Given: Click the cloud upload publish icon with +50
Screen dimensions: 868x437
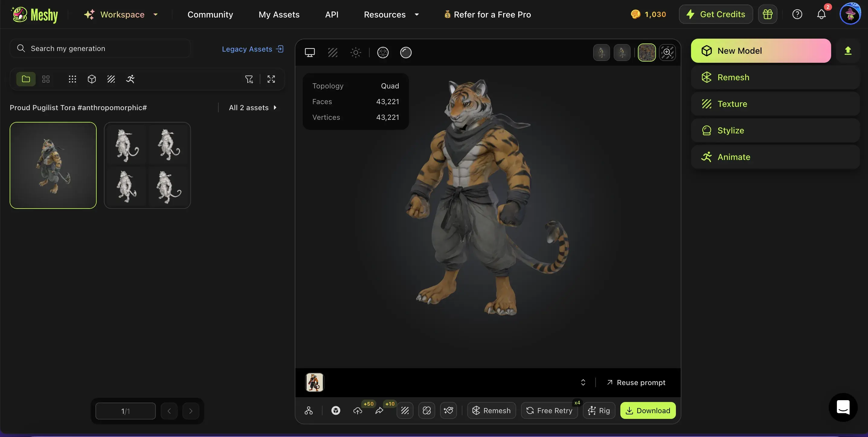Looking at the screenshot, I should click(x=358, y=410).
